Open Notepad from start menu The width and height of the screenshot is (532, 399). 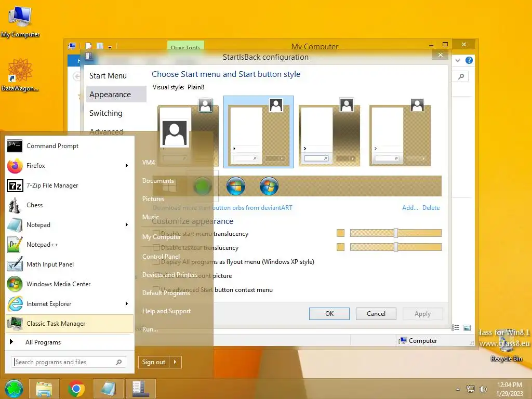click(70, 224)
